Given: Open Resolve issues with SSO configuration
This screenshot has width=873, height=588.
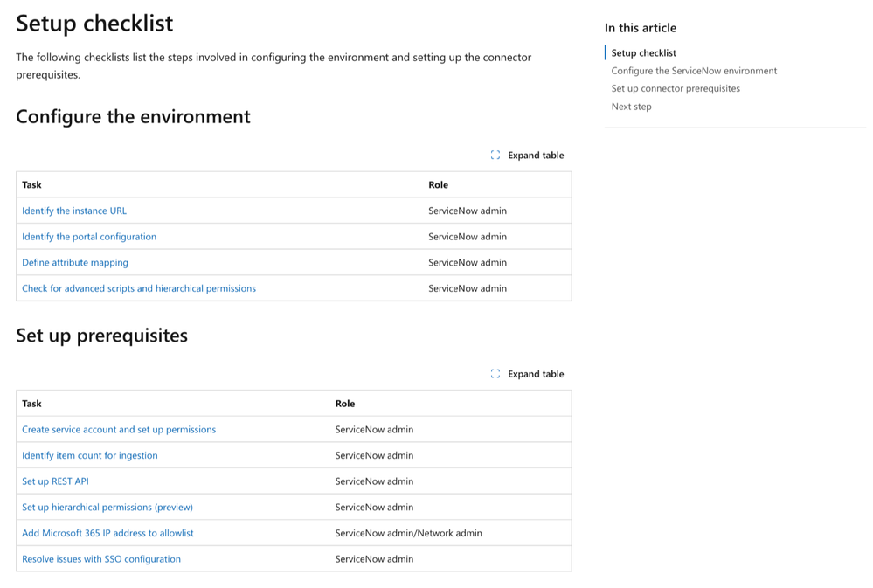Looking at the screenshot, I should [101, 559].
